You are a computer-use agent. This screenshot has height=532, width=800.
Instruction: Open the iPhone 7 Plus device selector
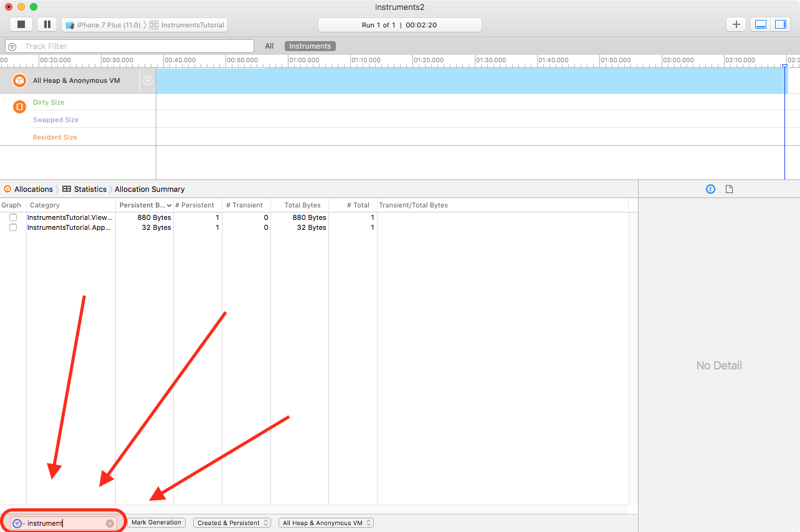pyautogui.click(x=103, y=25)
